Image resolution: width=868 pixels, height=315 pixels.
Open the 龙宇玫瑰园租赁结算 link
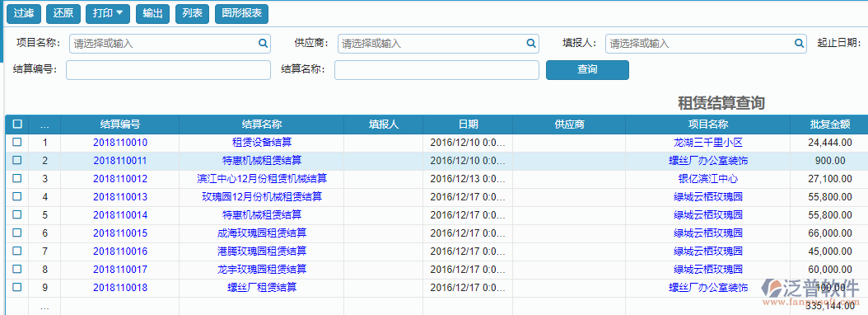pos(262,270)
